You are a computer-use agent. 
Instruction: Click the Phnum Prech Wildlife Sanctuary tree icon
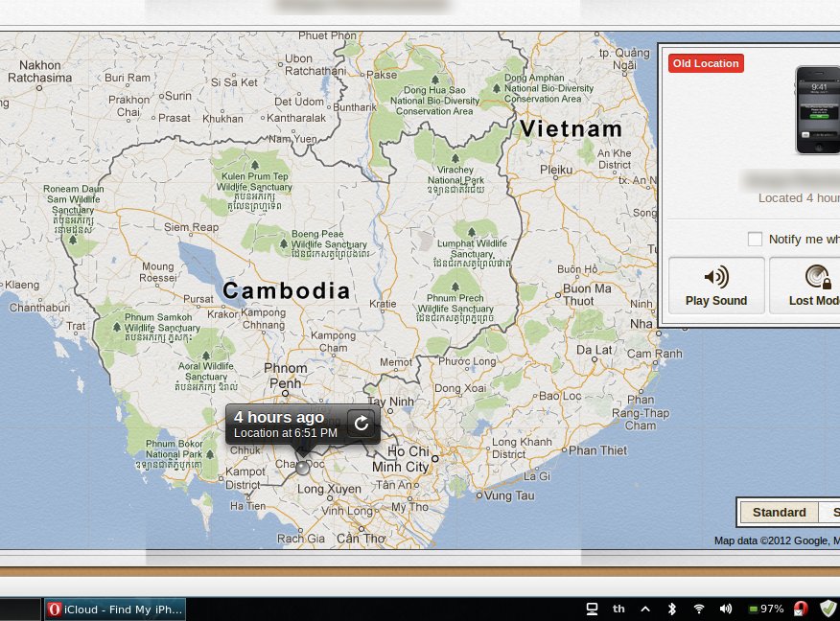click(x=455, y=287)
